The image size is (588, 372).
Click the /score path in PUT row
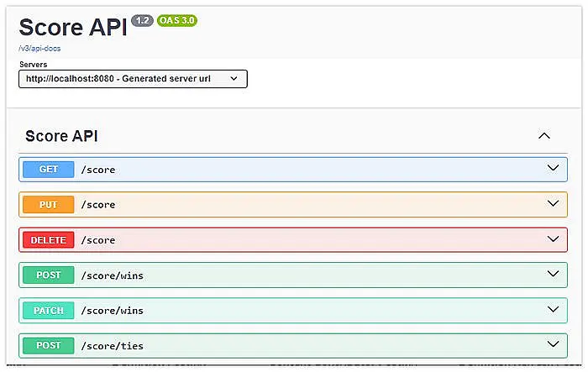98,205
